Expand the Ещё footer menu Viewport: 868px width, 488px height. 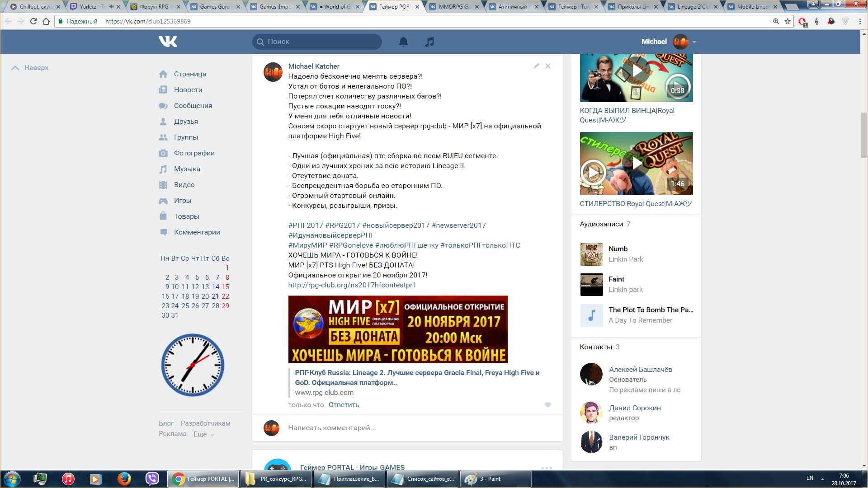point(204,434)
